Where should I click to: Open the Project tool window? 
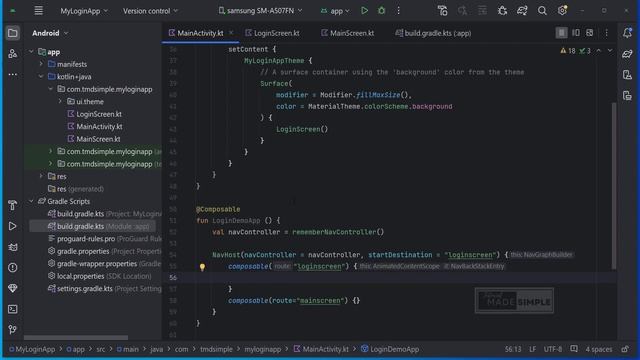pos(13,33)
